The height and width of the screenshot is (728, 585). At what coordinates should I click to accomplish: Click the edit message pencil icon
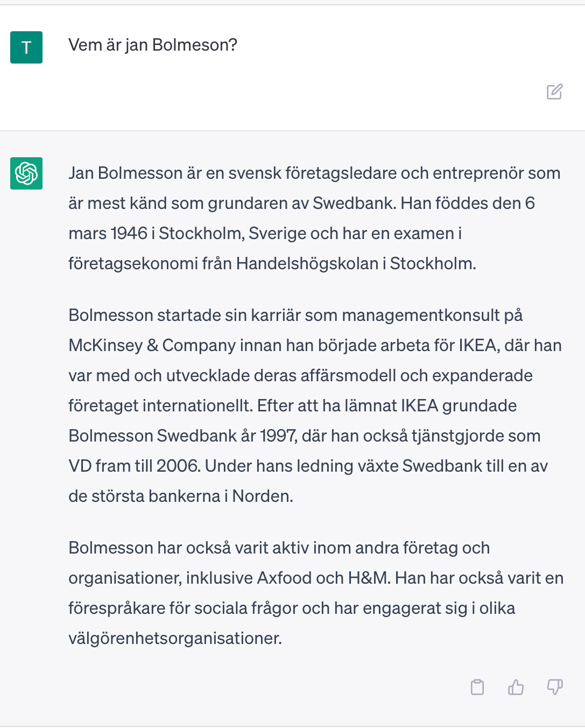tap(554, 92)
